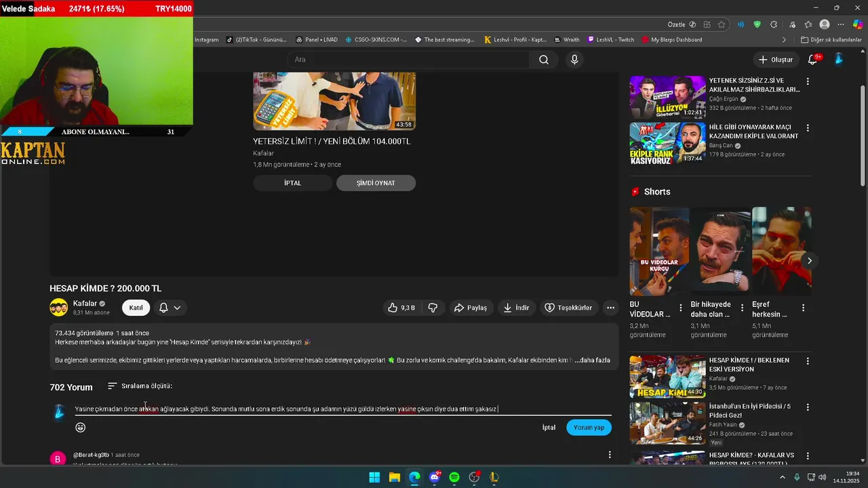Screen dimensions: 868x488
Task: Open My Blerps Dashboard bookmark
Action: click(x=672, y=40)
